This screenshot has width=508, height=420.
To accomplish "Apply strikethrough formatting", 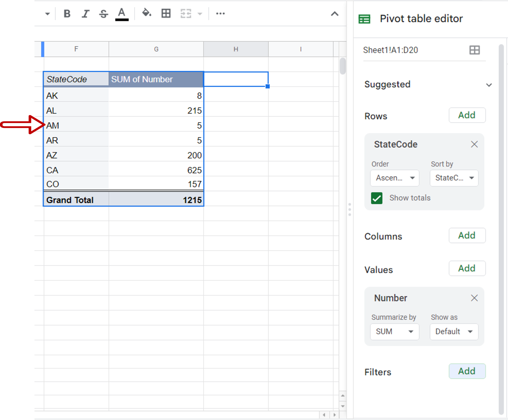I will (x=103, y=13).
